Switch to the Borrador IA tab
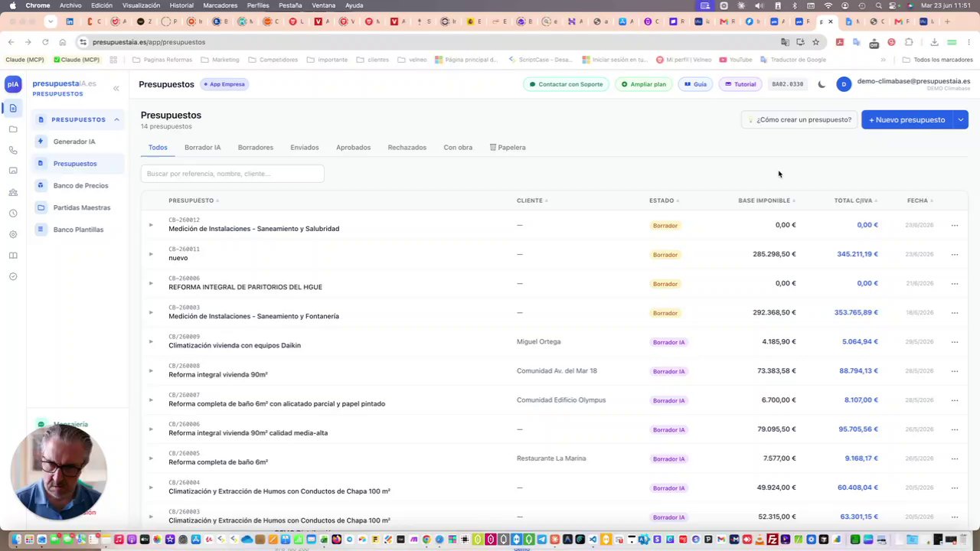Viewport: 980px width, 551px height. click(202, 147)
